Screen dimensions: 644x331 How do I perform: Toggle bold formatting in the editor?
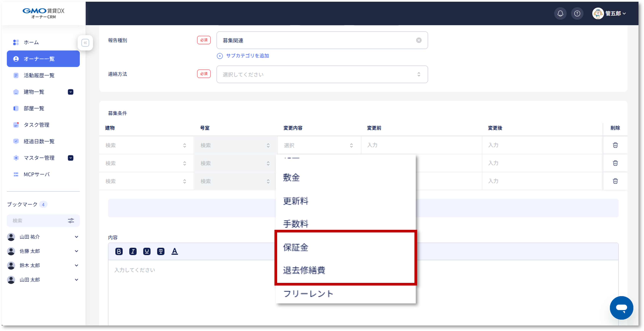[x=119, y=251]
